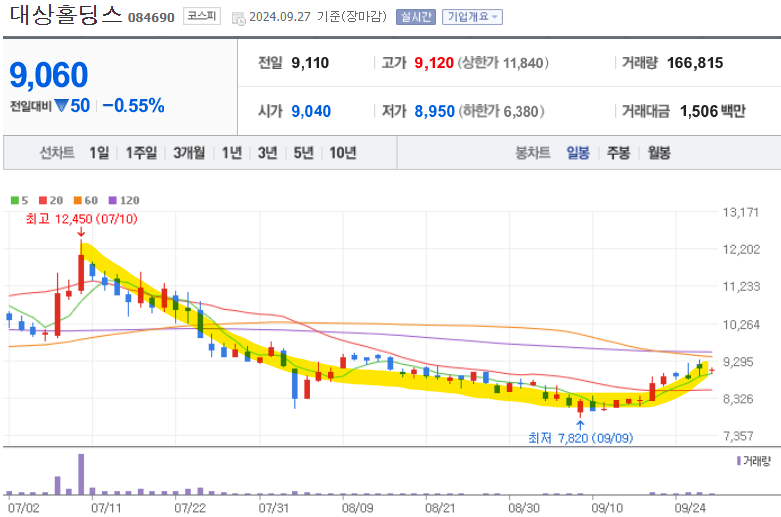This screenshot has height=517, width=781.
Task: Click the -0.55% change rate
Action: point(133,106)
